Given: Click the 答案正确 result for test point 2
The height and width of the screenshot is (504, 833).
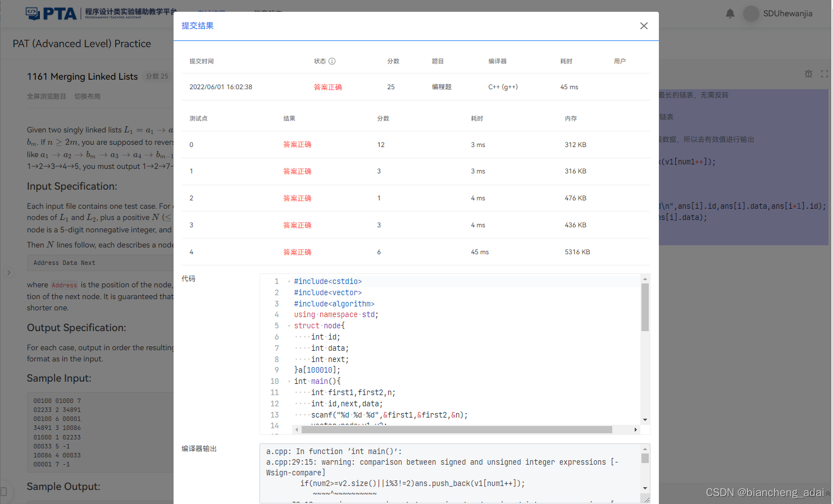Looking at the screenshot, I should click(297, 198).
